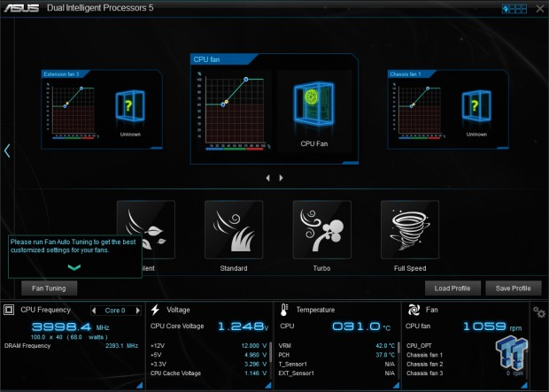Viewport: 549px width, 392px height.
Task: Click the PCH temperature row
Action: [336, 355]
